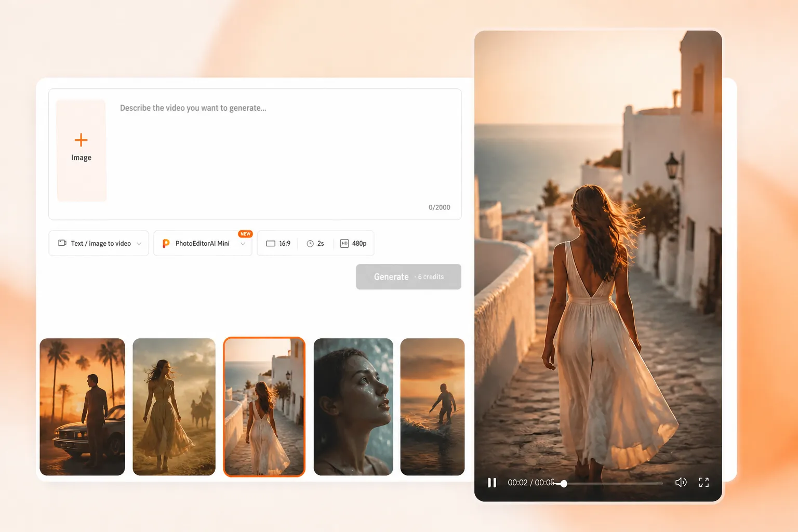Select the surfer at sunset thumbnail

point(432,407)
